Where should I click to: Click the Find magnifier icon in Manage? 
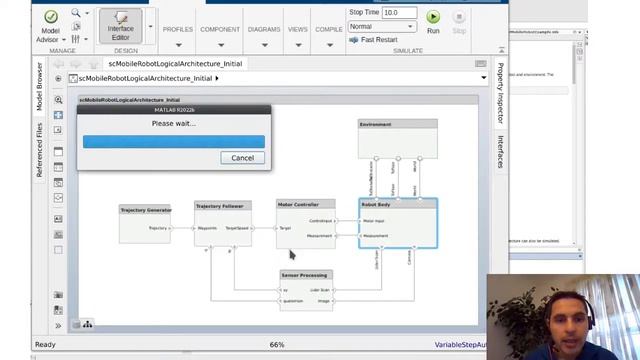click(x=76, y=13)
